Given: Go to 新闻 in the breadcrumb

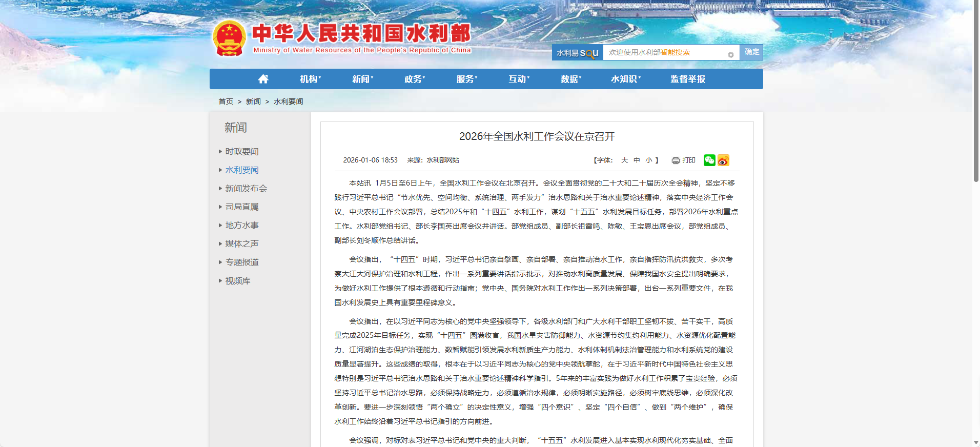Looking at the screenshot, I should (x=253, y=101).
